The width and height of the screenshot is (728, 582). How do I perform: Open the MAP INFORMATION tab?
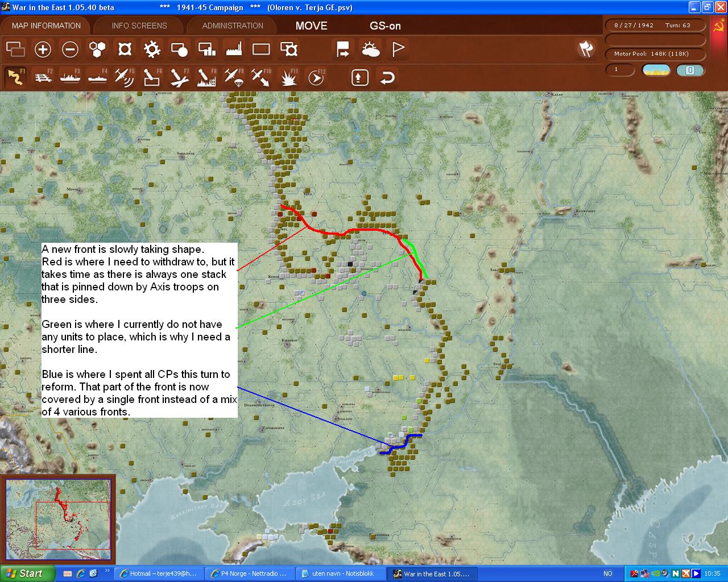[x=46, y=26]
